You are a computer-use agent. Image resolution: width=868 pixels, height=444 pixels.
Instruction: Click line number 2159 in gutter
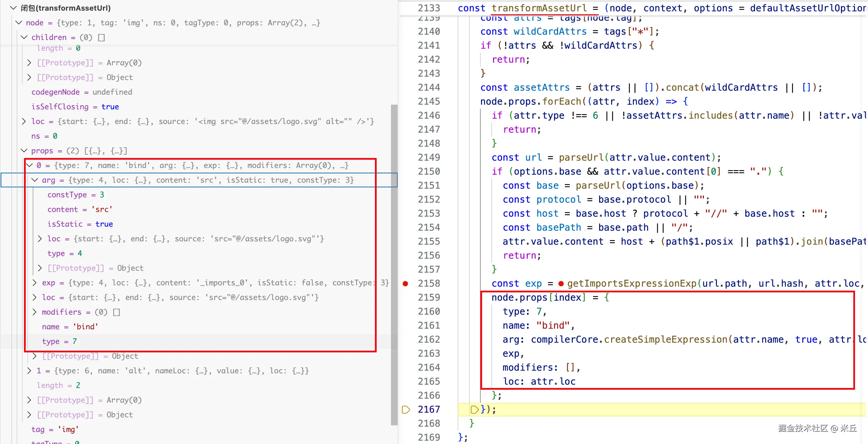pos(429,298)
